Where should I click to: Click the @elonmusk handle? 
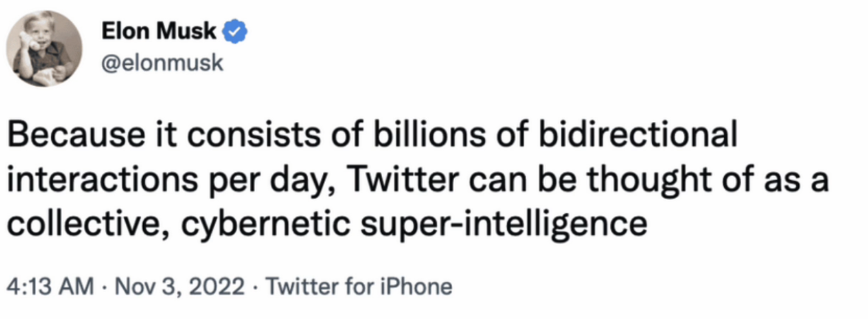tap(162, 63)
